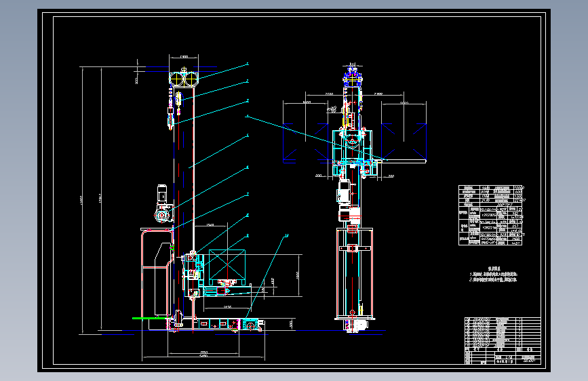
Task: Select the crossed cargo box in the left view
Action: click(x=227, y=264)
